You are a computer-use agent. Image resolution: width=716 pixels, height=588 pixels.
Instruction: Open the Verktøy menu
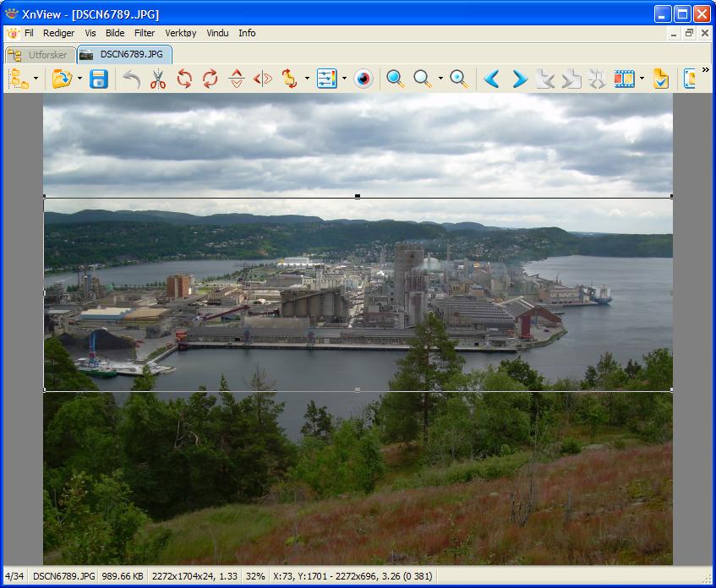181,33
